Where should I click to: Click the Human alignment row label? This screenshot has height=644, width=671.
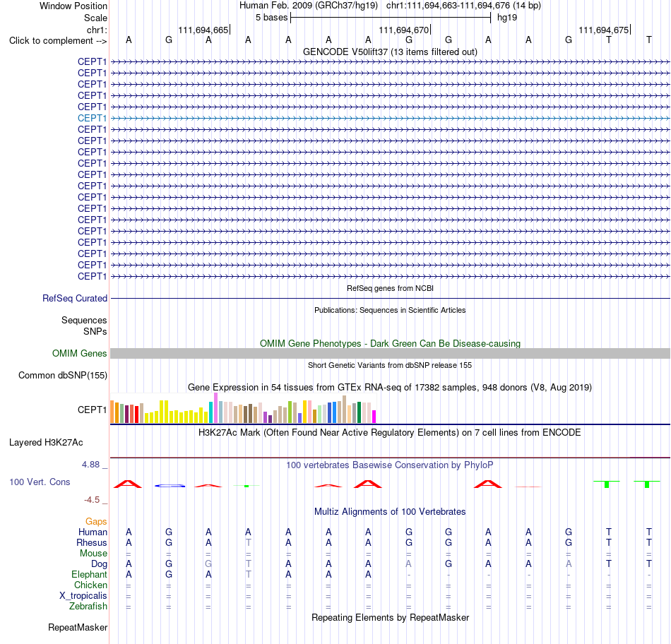coord(93,532)
